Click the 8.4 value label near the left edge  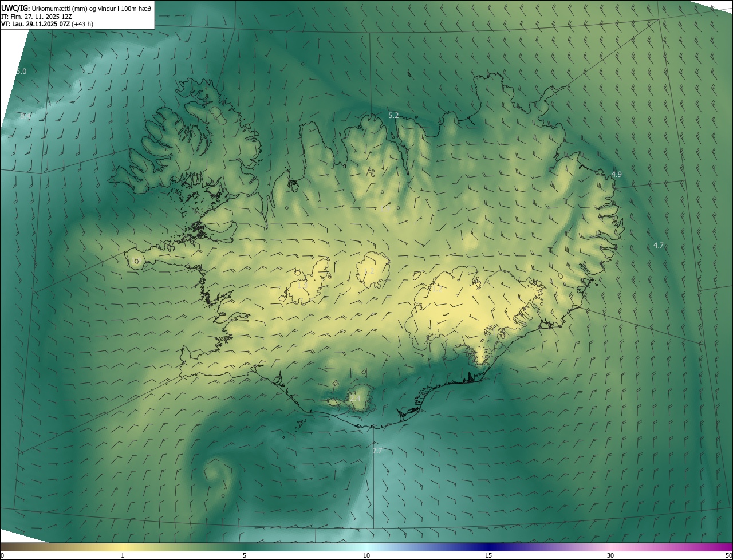(24, 116)
